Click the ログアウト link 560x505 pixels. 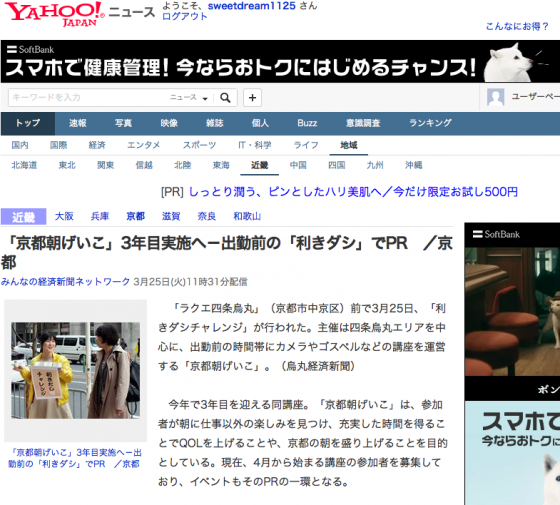185,16
